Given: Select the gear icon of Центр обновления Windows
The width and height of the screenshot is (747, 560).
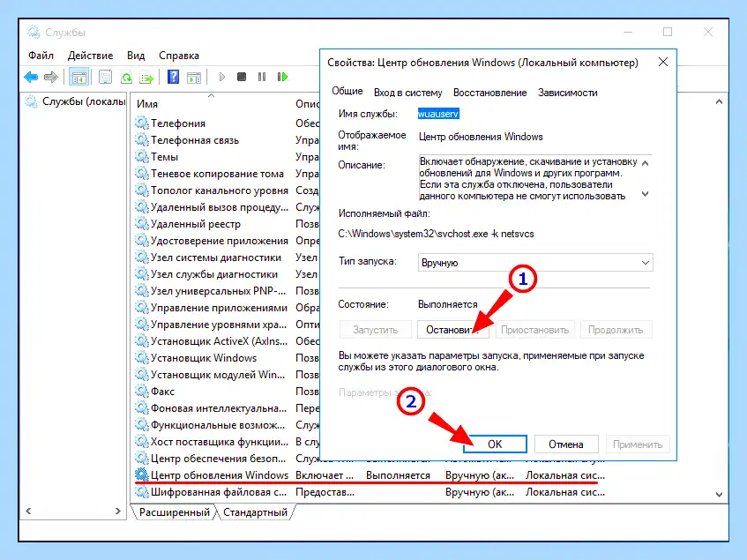Looking at the screenshot, I should pos(141,474).
